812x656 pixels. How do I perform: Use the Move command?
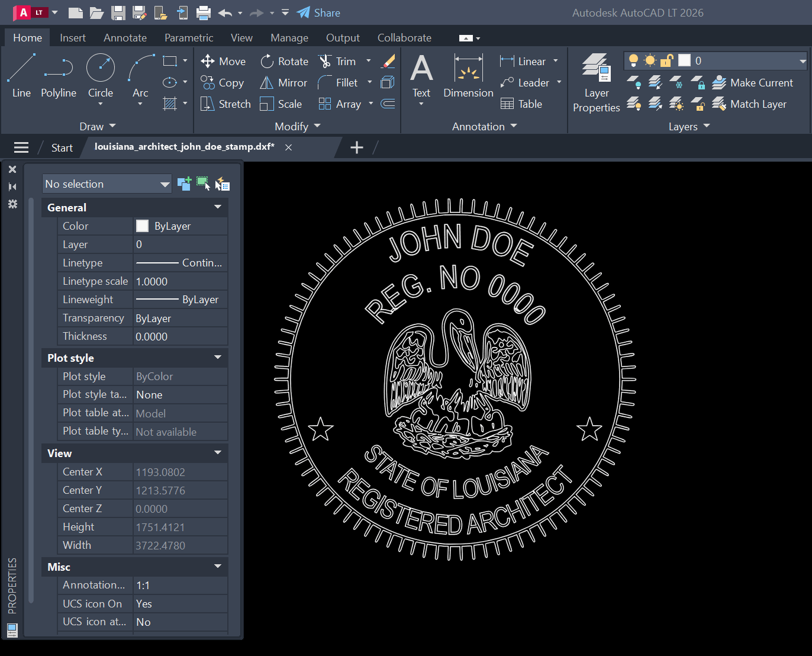coord(223,61)
